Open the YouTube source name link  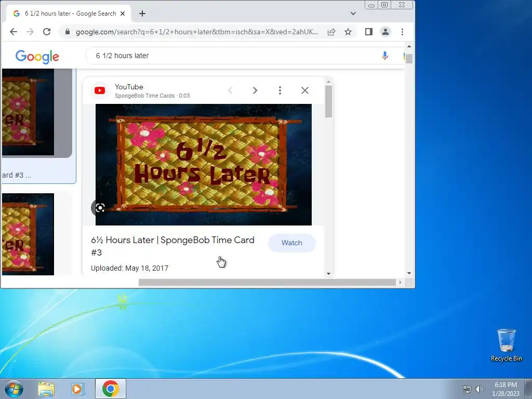click(129, 87)
